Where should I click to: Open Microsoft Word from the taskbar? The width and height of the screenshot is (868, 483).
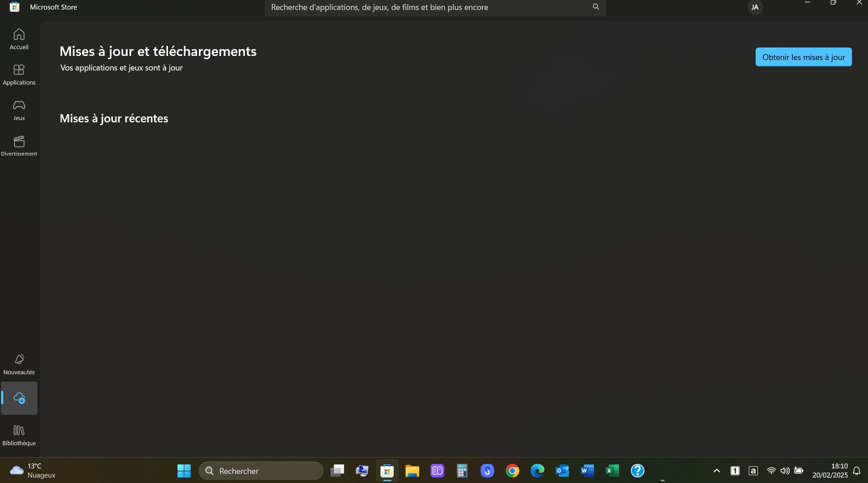588,471
